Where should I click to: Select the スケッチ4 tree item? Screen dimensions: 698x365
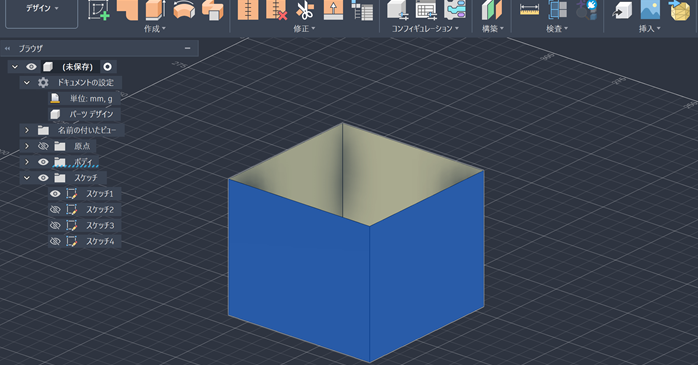(100, 241)
